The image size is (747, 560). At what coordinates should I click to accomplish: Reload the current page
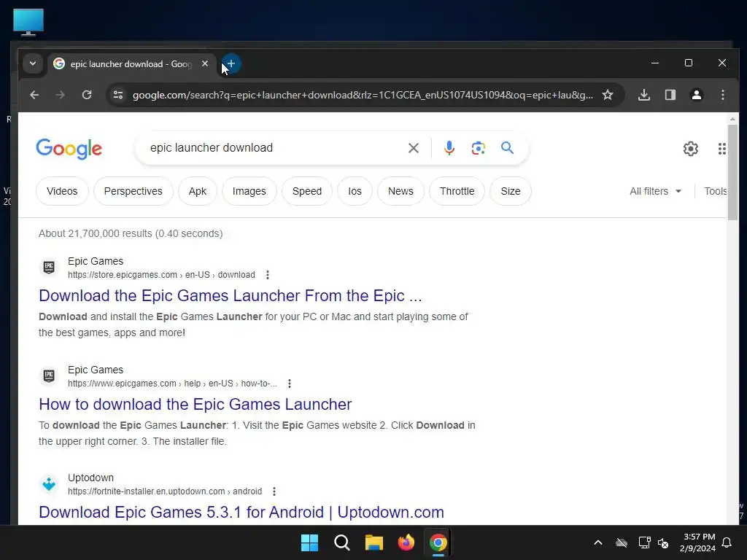point(87,95)
